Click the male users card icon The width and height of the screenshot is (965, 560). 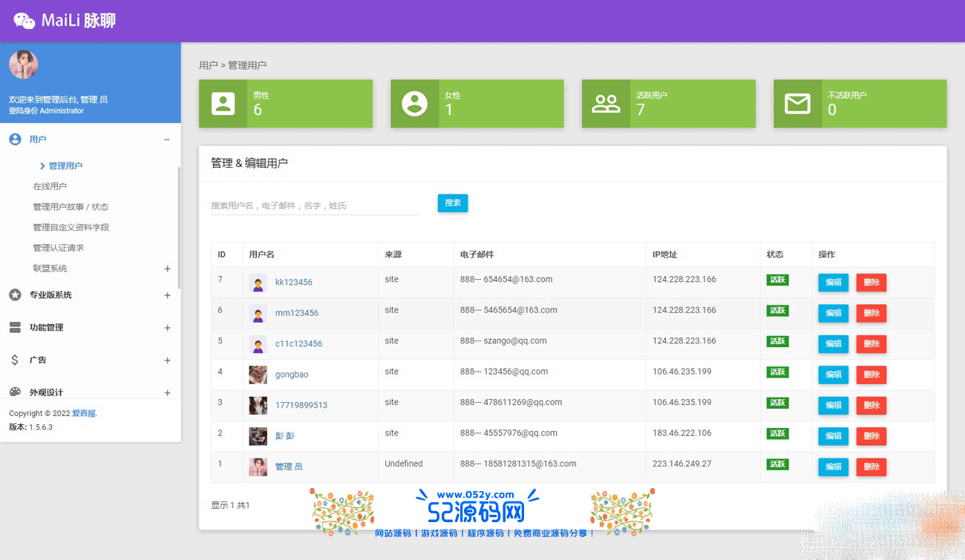click(x=223, y=104)
